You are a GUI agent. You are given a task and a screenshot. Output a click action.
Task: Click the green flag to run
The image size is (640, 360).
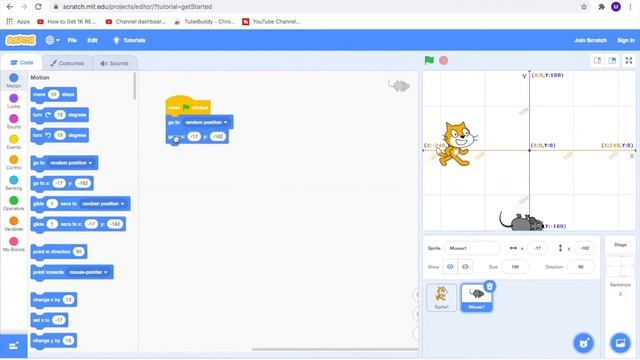(x=429, y=60)
